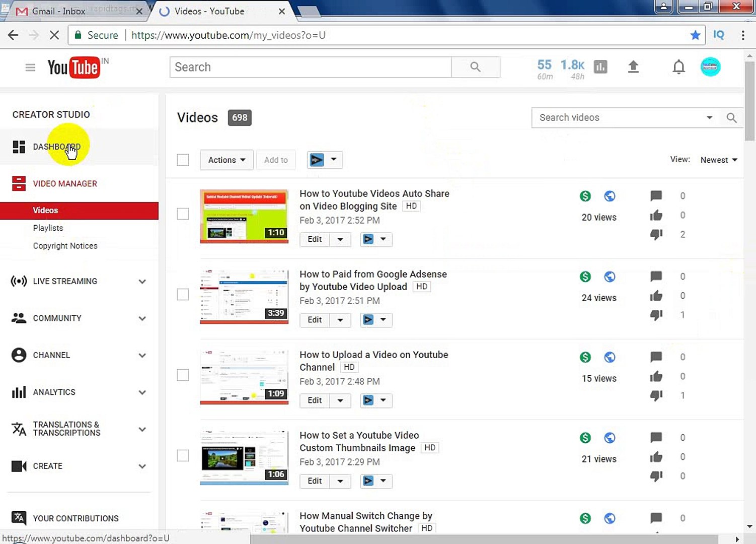The image size is (756, 544).
Task: Check the box for Youtube Videos Auto Share video
Action: click(183, 214)
